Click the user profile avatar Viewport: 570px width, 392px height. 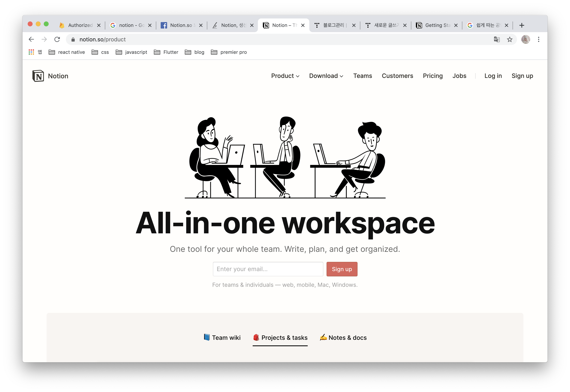point(526,39)
